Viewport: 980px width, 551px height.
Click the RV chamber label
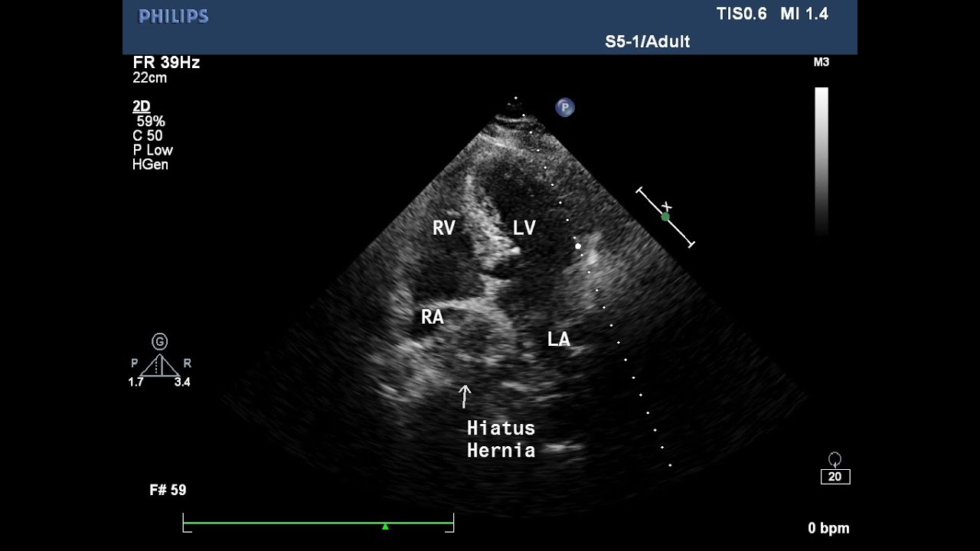pos(444,227)
